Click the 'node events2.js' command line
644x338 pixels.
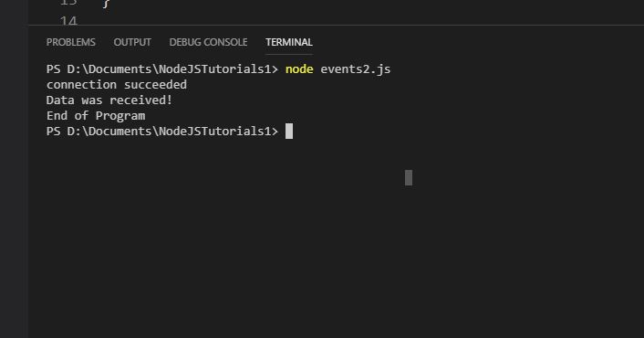point(338,69)
